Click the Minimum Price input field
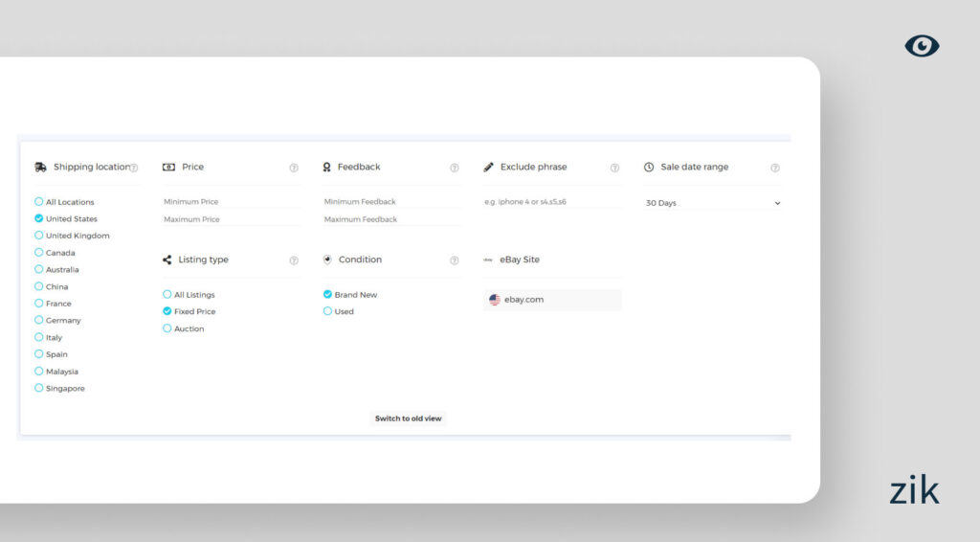 tap(231, 202)
